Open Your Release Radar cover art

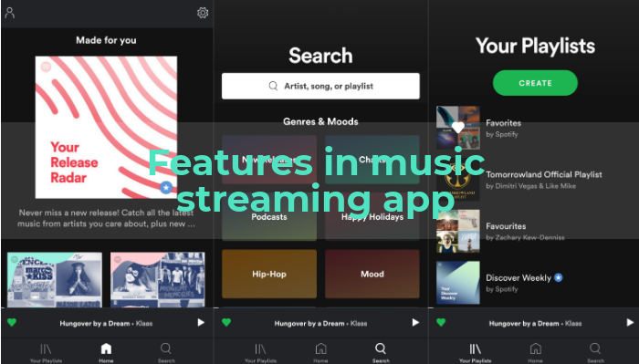106,128
